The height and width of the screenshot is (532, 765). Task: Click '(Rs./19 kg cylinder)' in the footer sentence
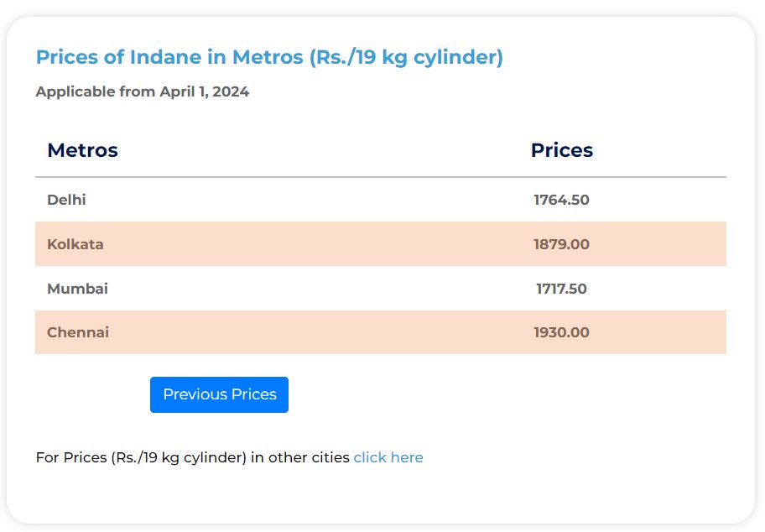179,457
